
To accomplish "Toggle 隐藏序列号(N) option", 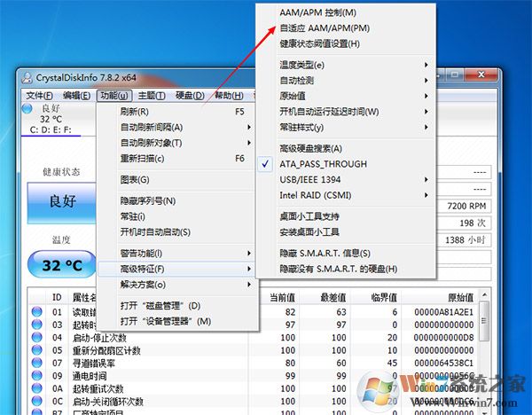I will [176, 201].
